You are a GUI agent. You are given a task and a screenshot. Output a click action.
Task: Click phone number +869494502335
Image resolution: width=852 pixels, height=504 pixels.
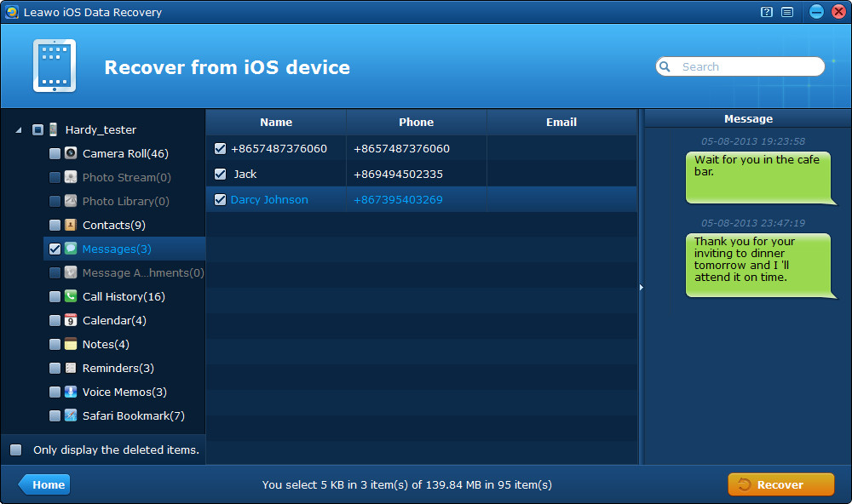[398, 174]
